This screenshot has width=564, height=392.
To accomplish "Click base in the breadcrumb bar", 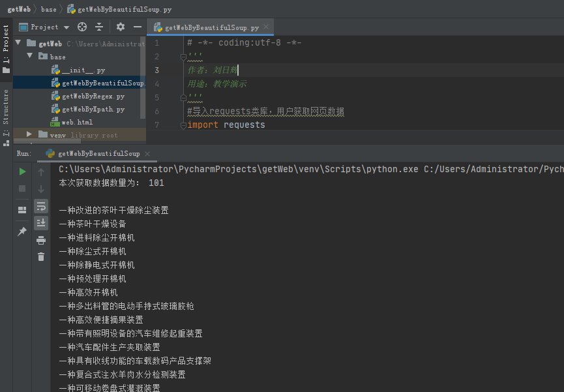I will coord(48,9).
